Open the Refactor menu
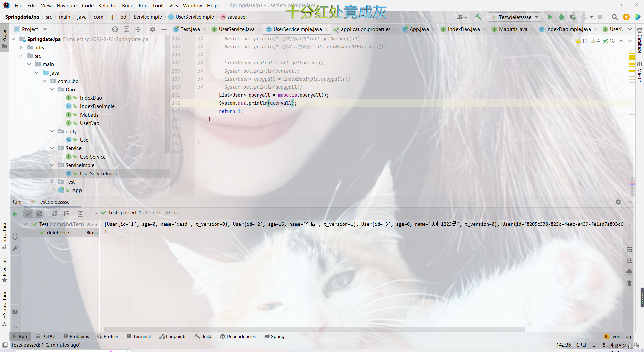Screen dimensions: 644x352 (x=108, y=5)
